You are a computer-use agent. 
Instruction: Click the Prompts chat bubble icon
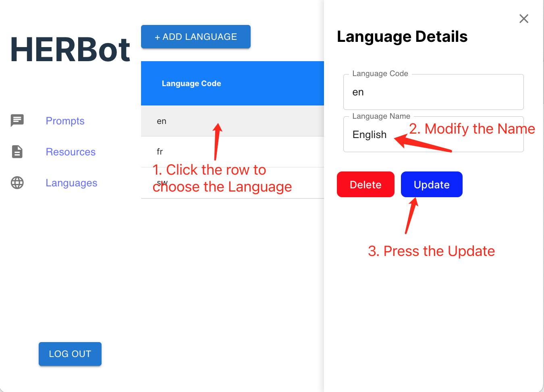(17, 120)
